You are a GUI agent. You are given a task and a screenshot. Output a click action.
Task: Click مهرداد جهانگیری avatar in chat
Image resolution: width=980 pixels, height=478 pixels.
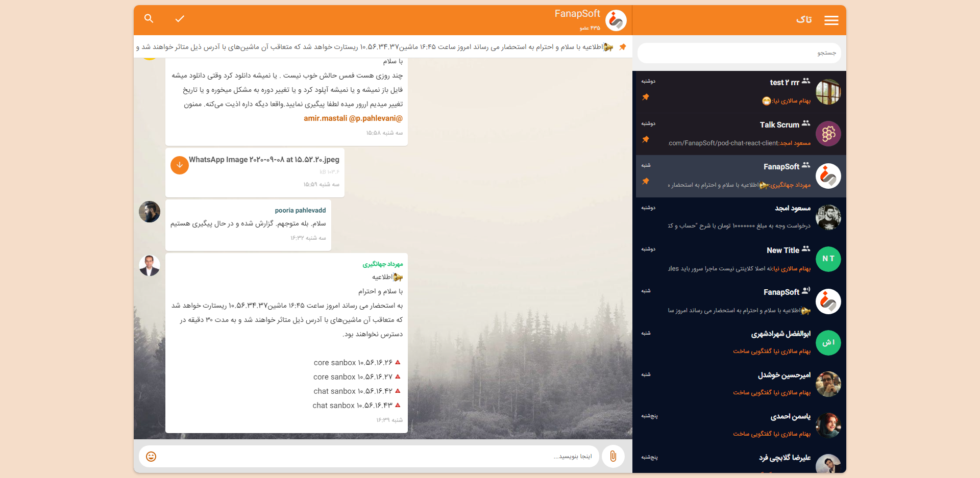pos(150,266)
